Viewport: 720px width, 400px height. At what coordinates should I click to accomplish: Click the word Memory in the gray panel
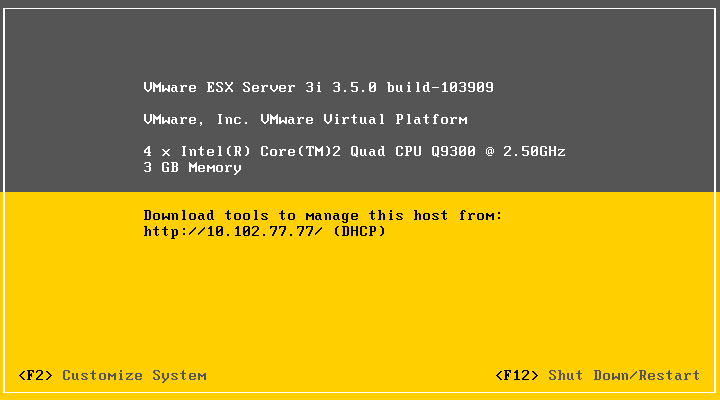(x=215, y=168)
